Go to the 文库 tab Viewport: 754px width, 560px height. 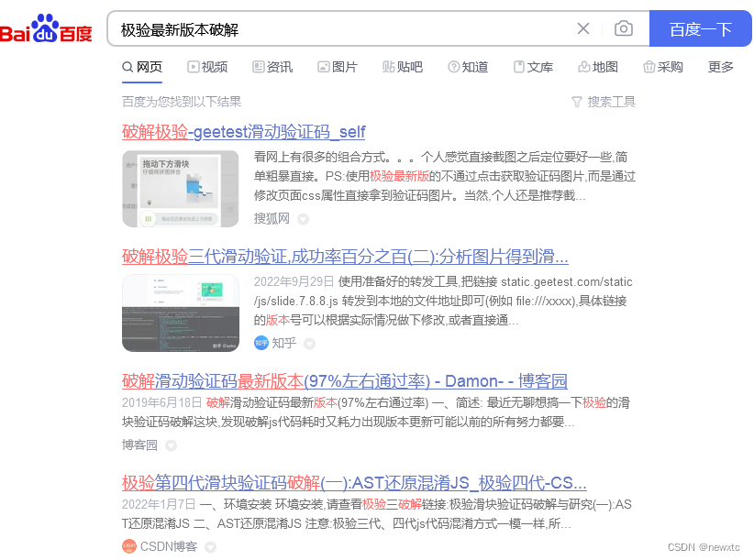pyautogui.click(x=533, y=67)
